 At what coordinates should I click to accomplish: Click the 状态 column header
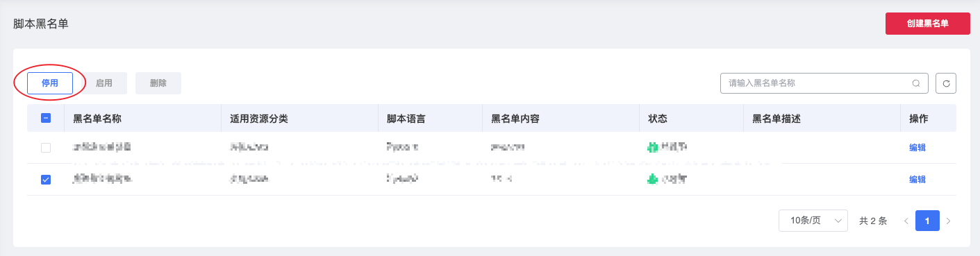(658, 118)
